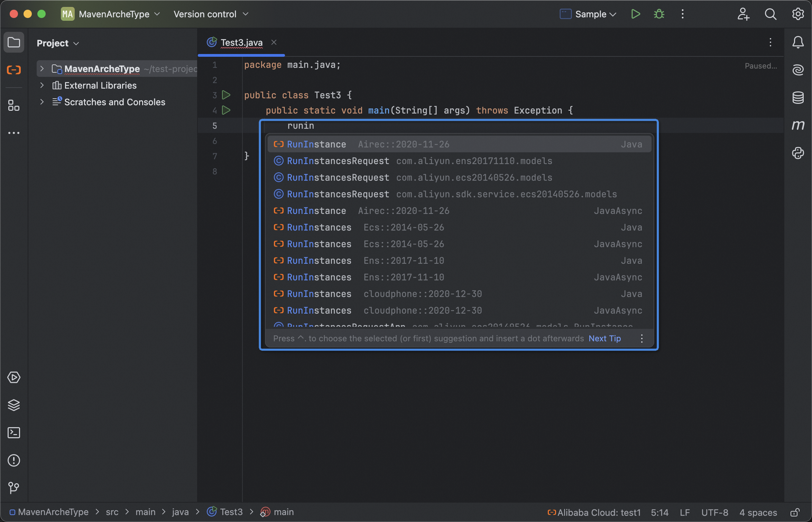Open the Maven tool window
This screenshot has width=812, height=522.
pyautogui.click(x=798, y=125)
